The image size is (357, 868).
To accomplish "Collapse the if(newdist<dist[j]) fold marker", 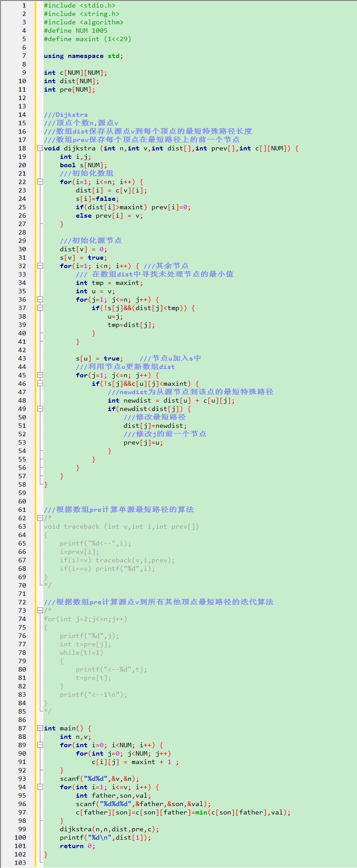I will [x=40, y=409].
